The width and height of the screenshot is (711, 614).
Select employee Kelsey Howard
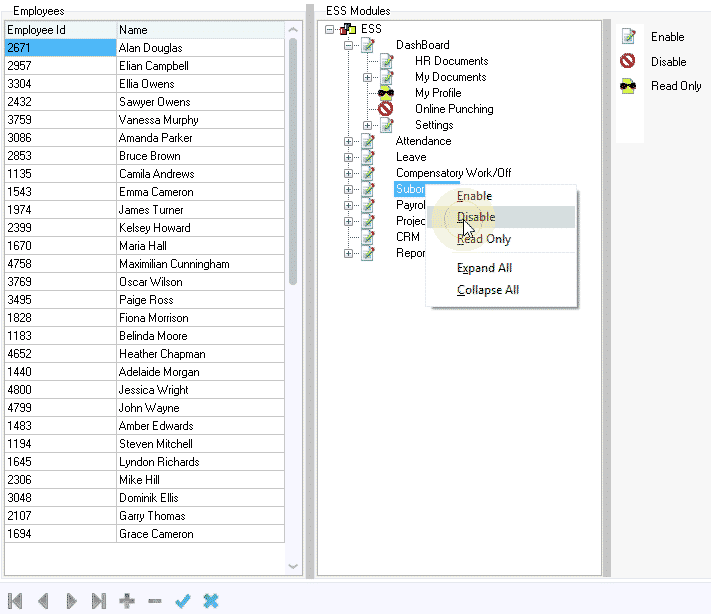[145, 228]
